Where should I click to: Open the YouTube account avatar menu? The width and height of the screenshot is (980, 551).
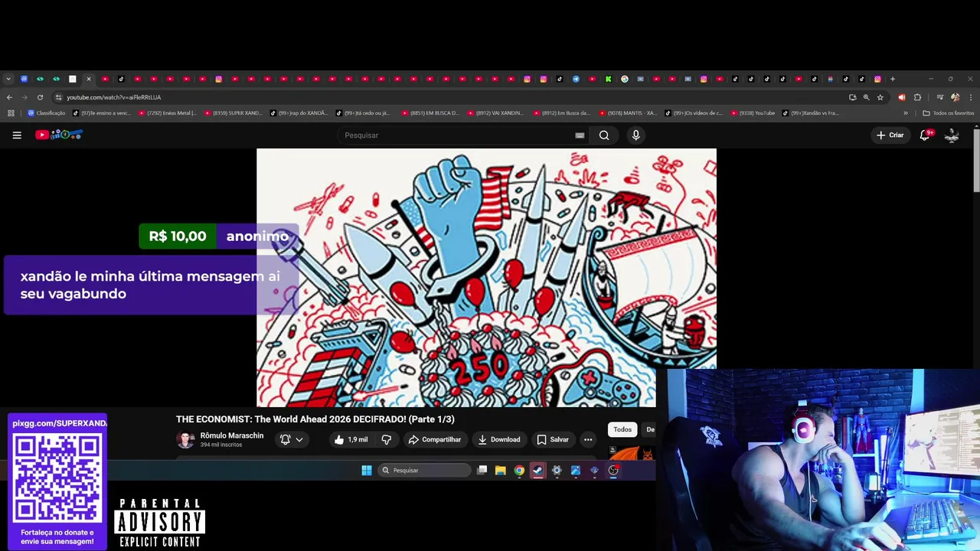pos(952,135)
